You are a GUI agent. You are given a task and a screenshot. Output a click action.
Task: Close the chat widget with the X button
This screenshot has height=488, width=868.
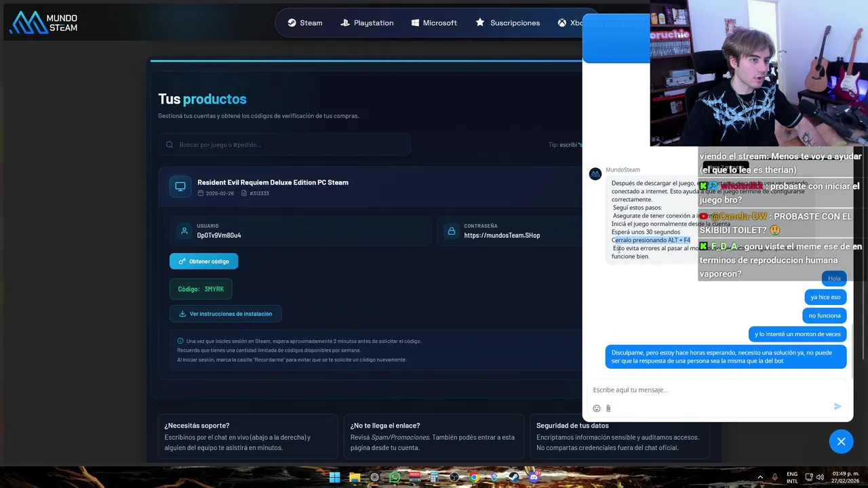[x=841, y=441]
